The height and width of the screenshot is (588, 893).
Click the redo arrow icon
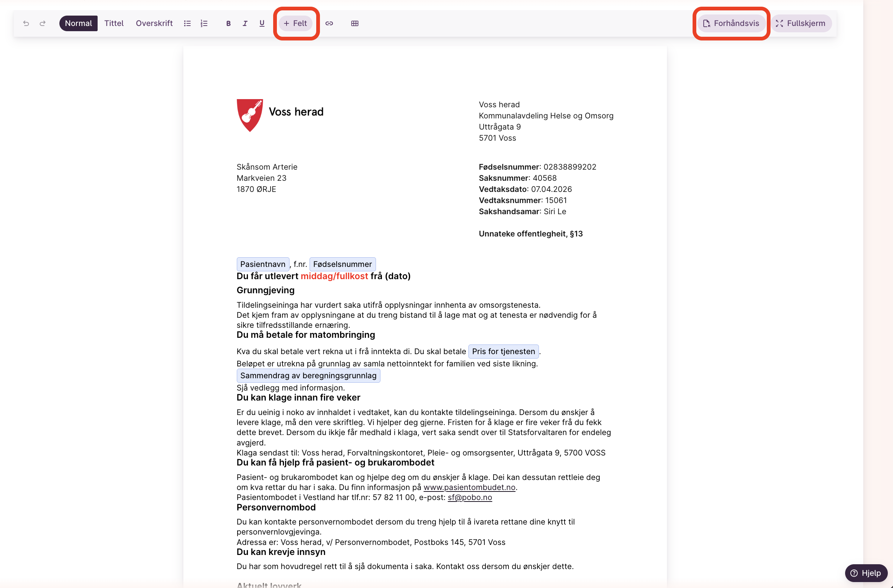(43, 23)
